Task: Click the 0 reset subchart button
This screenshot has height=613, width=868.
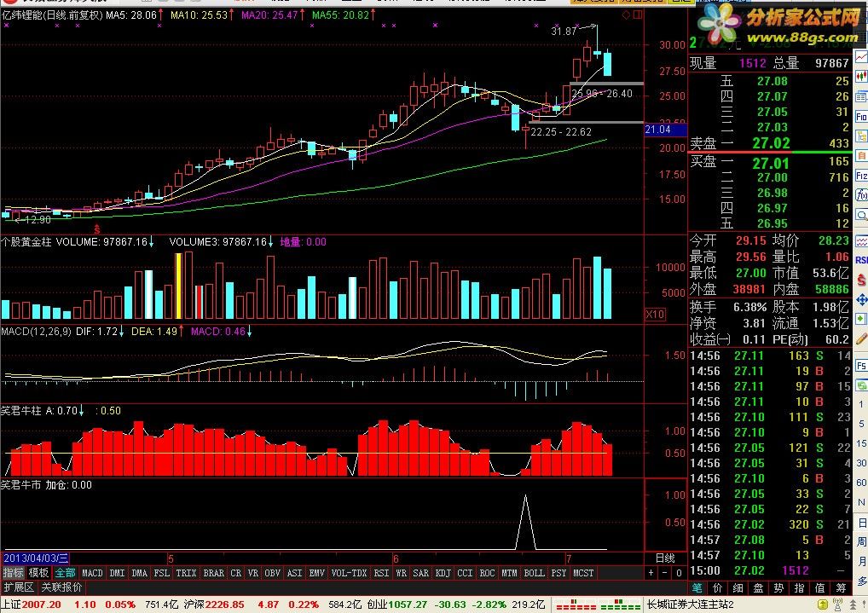Action: pos(679,573)
